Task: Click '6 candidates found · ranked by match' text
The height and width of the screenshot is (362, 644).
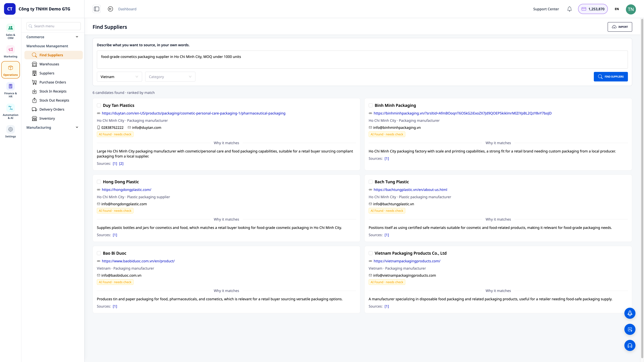Action: [x=124, y=93]
